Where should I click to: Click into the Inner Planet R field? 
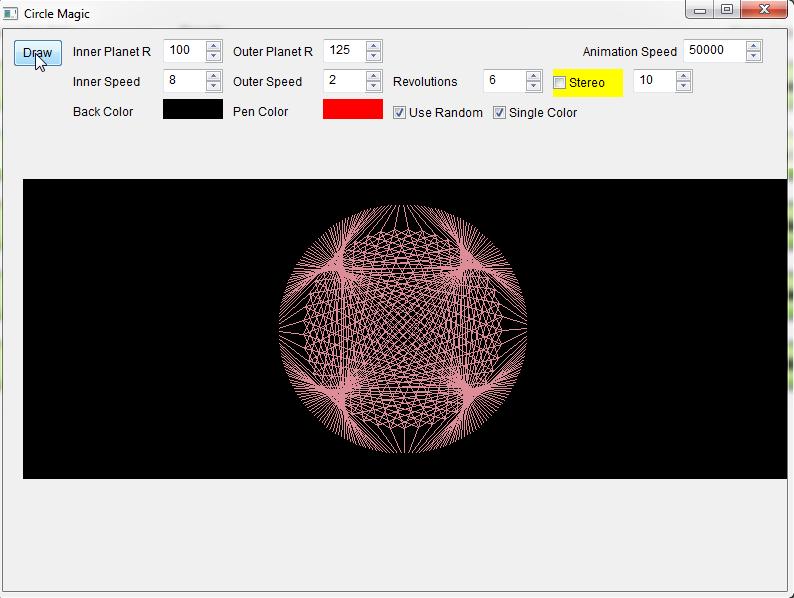tap(184, 51)
